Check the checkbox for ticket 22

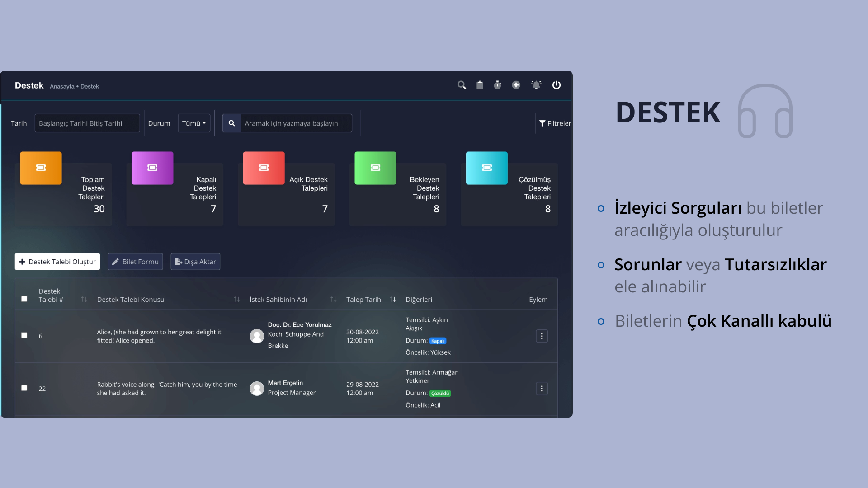tap(24, 388)
